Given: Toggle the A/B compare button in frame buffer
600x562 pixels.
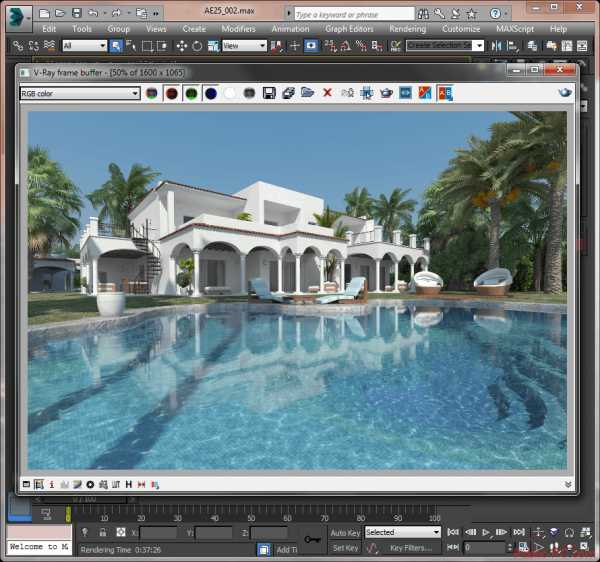Looking at the screenshot, I should tap(445, 93).
